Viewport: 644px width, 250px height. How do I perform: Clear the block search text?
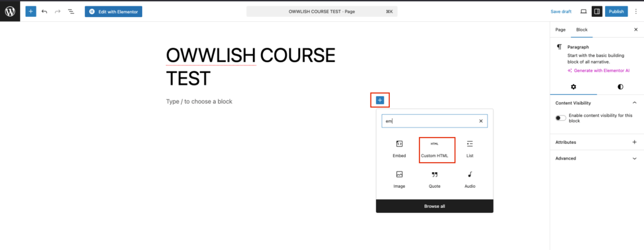pyautogui.click(x=480, y=121)
